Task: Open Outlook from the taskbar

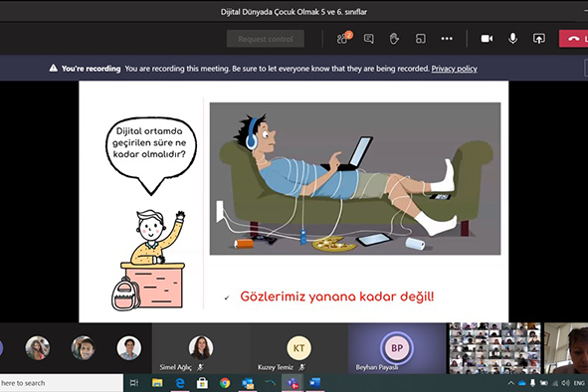Action: pyautogui.click(x=248, y=383)
